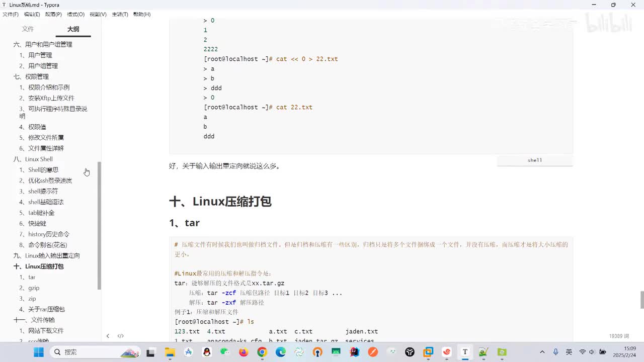Viewport: 644px width, 362px height.
Task: Open 段落(P) menu
Action: click(54, 14)
